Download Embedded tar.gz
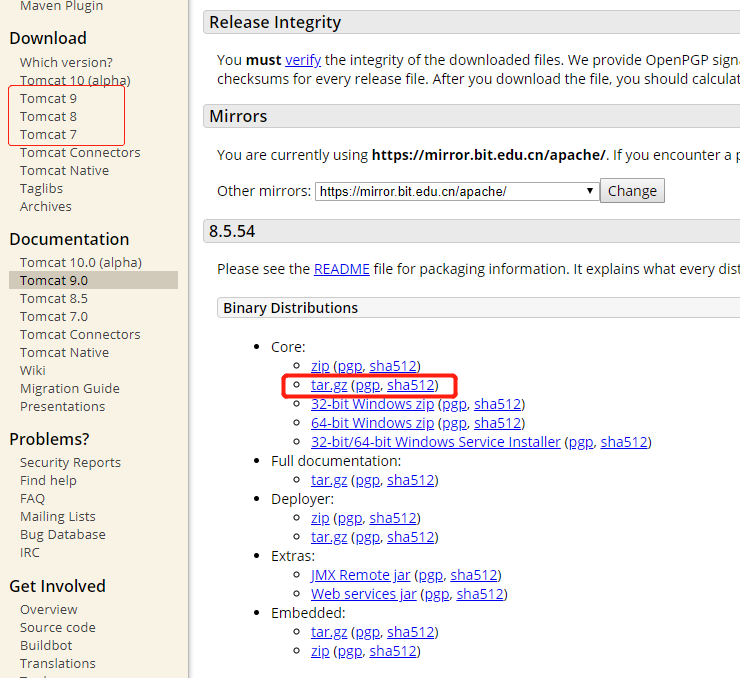The image size is (740, 678). [329, 632]
